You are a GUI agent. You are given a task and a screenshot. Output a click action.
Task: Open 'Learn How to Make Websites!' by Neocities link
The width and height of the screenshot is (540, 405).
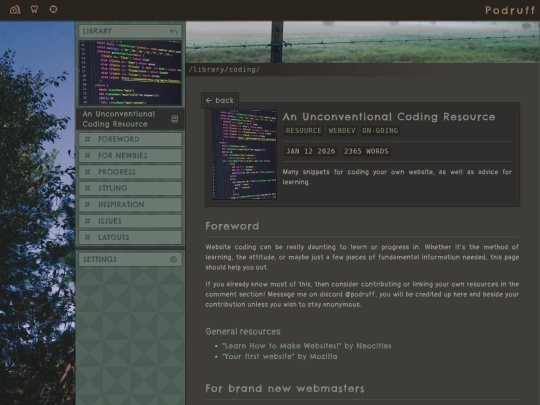point(307,346)
